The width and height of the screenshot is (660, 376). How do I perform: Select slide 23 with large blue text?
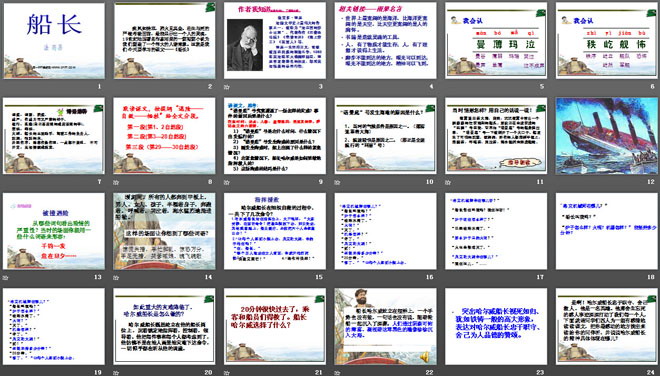496,326
